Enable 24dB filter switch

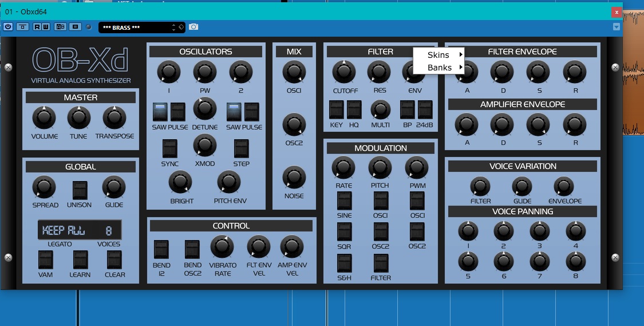coord(425,110)
